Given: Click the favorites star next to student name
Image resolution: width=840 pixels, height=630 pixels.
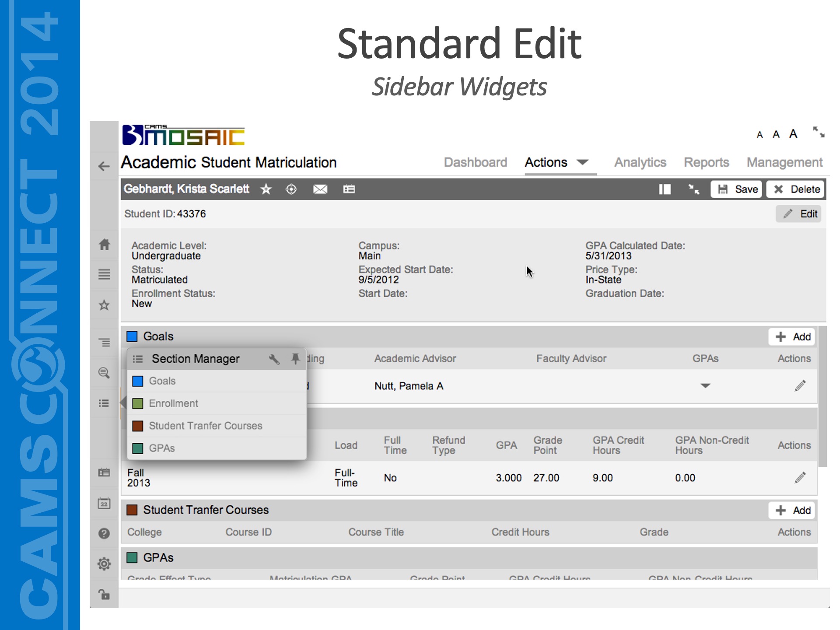Looking at the screenshot, I should click(x=266, y=189).
